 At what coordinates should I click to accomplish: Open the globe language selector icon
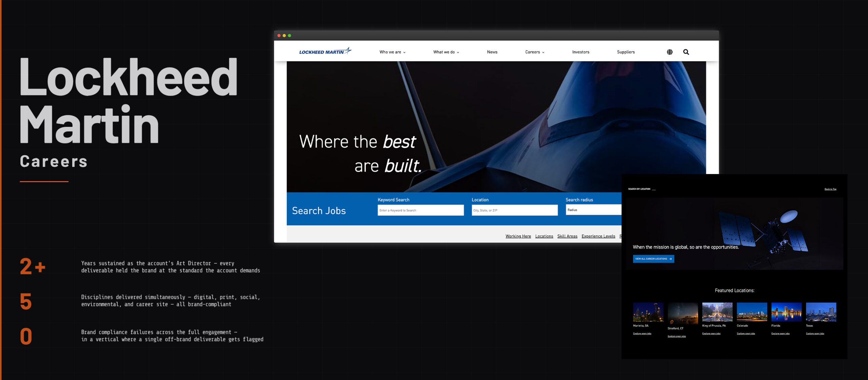click(x=670, y=52)
